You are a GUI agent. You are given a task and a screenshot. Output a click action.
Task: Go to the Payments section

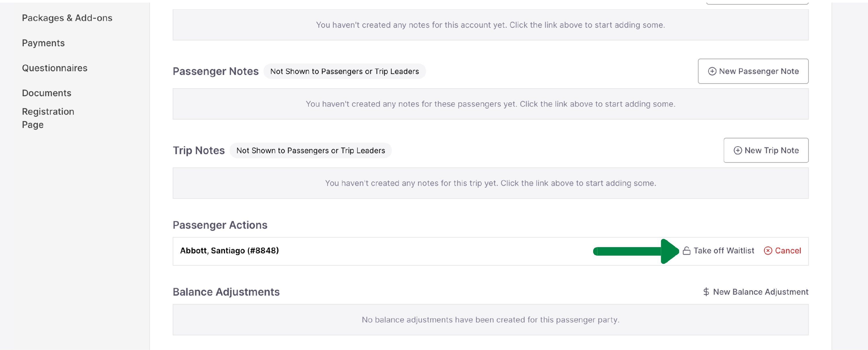pyautogui.click(x=43, y=43)
